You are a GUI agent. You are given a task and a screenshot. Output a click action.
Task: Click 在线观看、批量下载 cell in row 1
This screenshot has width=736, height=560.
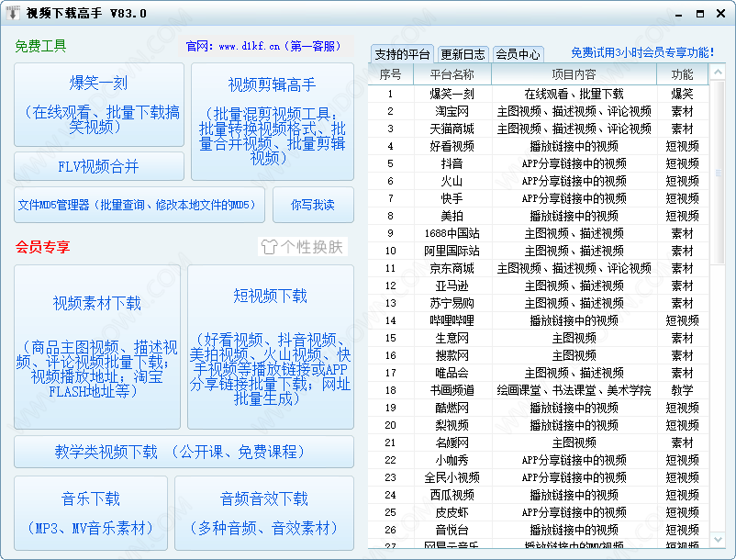click(574, 94)
